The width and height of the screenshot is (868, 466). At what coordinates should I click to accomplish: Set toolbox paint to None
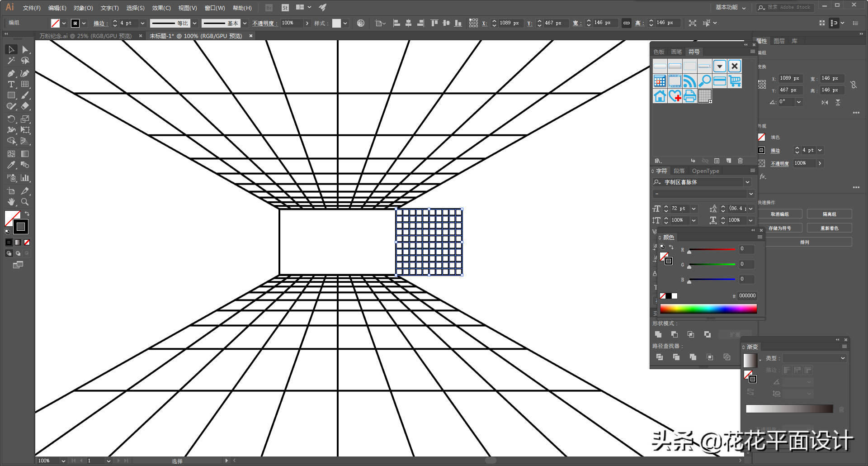point(27,243)
